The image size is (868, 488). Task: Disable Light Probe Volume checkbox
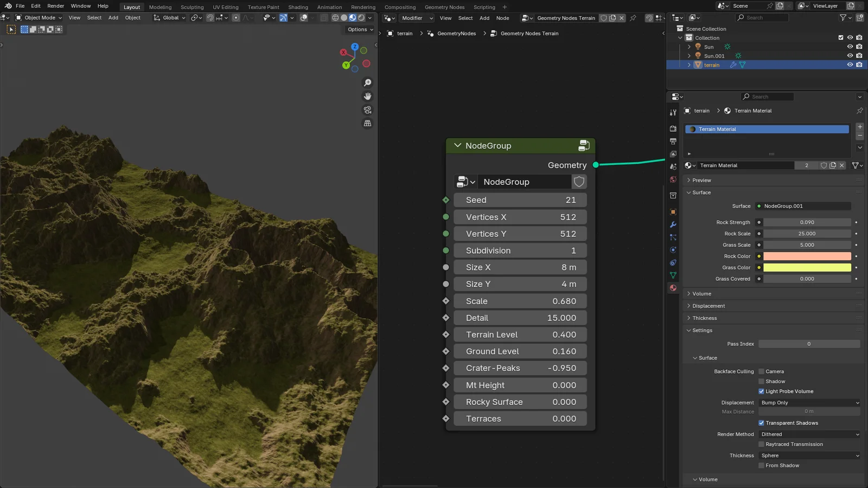click(x=762, y=391)
